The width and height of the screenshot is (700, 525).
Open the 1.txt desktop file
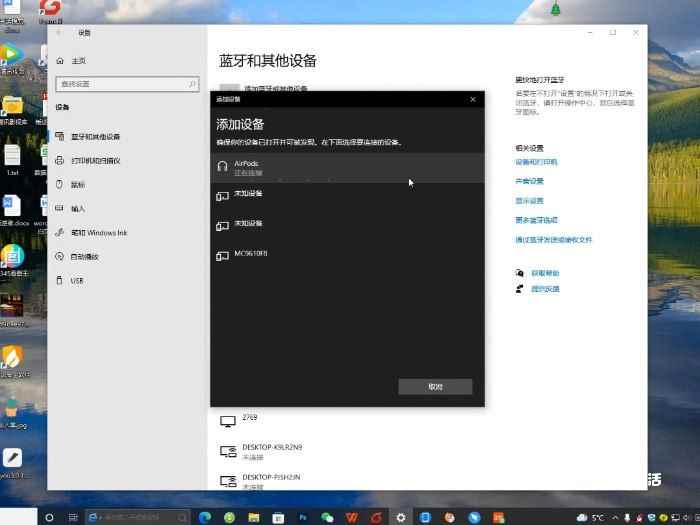coord(12,160)
